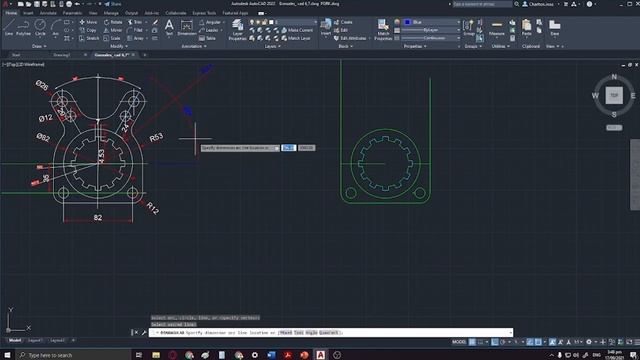Toggle annotation visibility in status bar
Viewport: 640px width, 360px height.
[552, 342]
